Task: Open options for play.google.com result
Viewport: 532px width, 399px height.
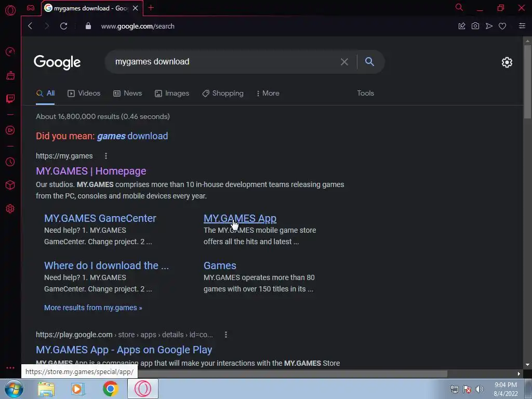Action: (x=226, y=335)
